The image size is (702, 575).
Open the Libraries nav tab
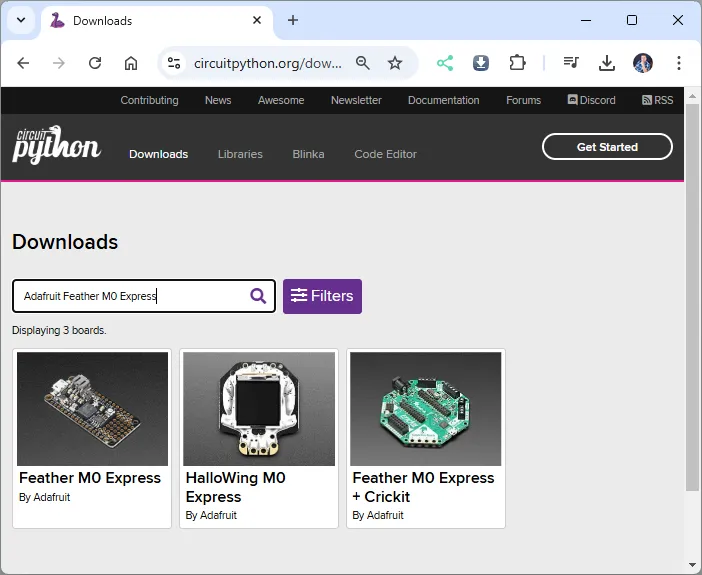240,154
